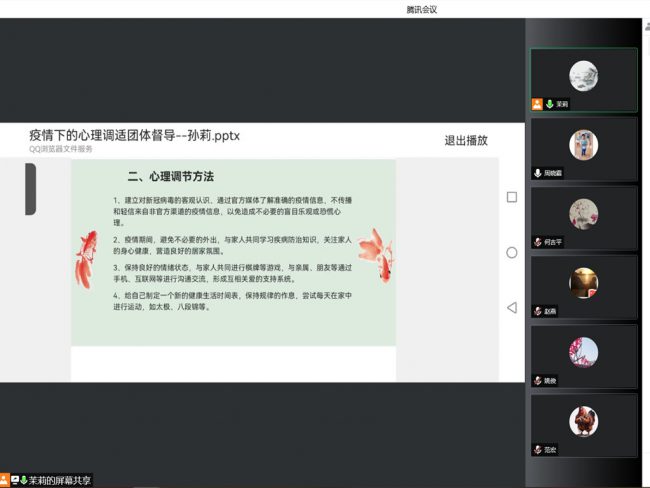Tap the Android circle home icon
The width and height of the screenshot is (650, 488).
pyautogui.click(x=512, y=252)
